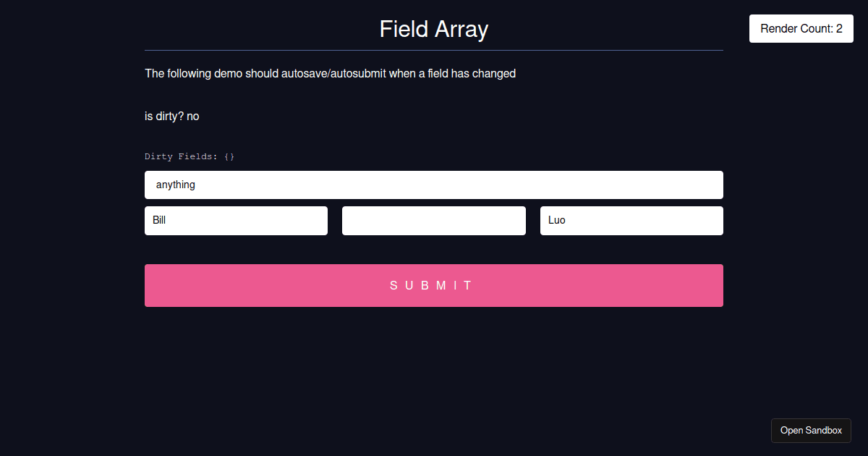
Task: Click the input field containing 'anything'
Action: (433, 185)
